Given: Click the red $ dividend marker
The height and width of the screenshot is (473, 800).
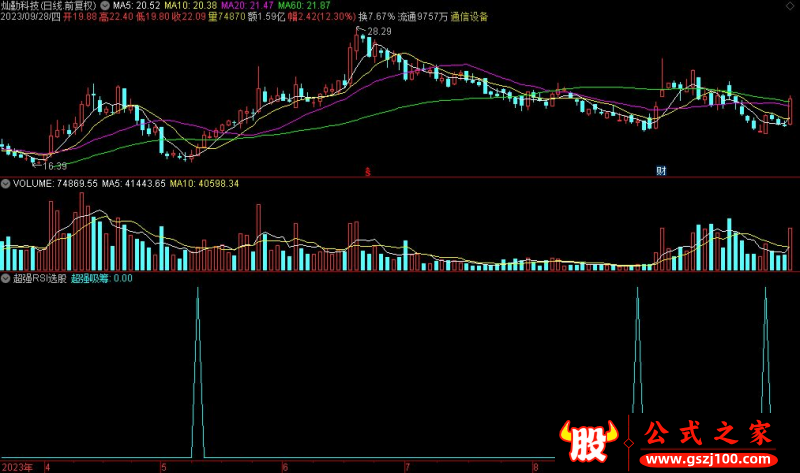Looking at the screenshot, I should pos(367,172).
